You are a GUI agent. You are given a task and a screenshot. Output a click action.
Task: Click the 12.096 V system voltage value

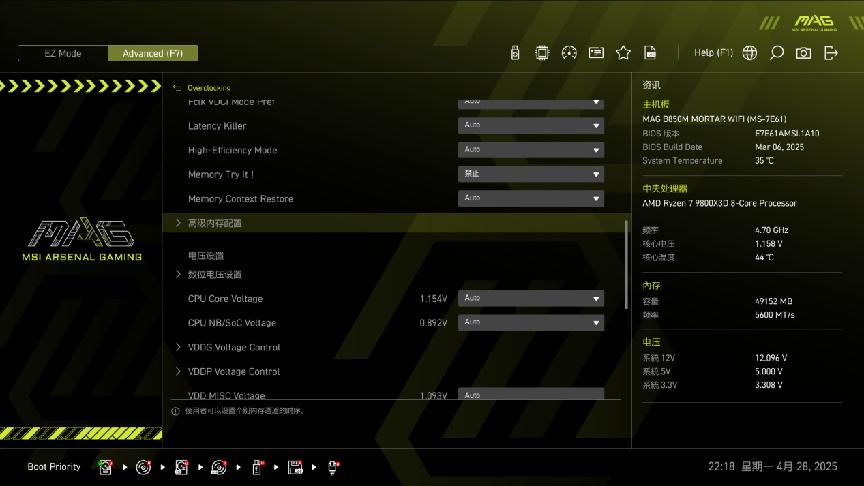click(771, 358)
